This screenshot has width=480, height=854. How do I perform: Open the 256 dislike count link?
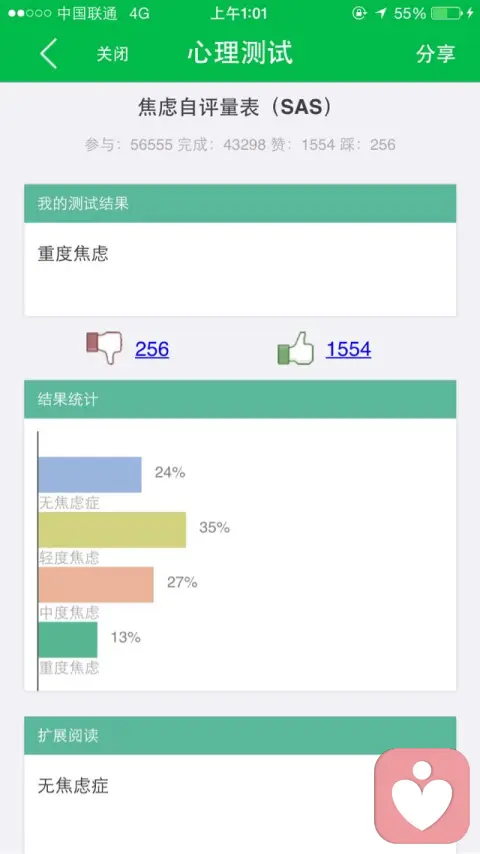(x=152, y=349)
